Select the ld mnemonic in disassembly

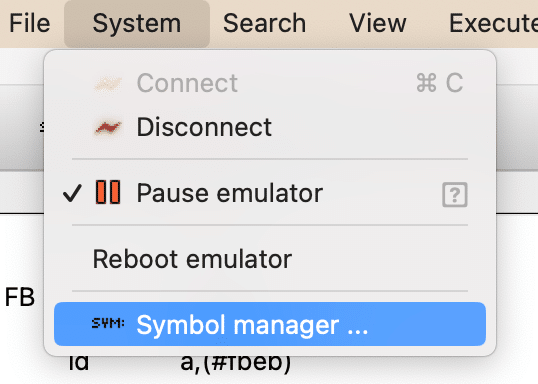point(79,362)
